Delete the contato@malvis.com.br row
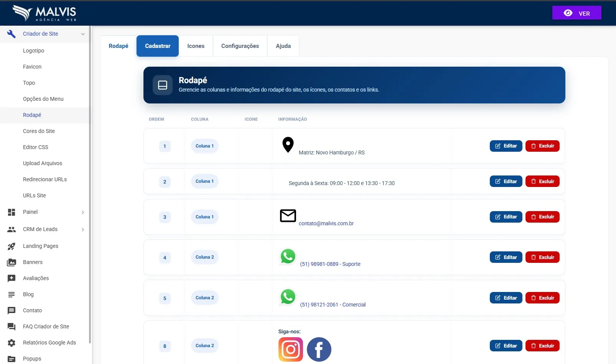Screen dimensions: 616x364 pos(542,217)
